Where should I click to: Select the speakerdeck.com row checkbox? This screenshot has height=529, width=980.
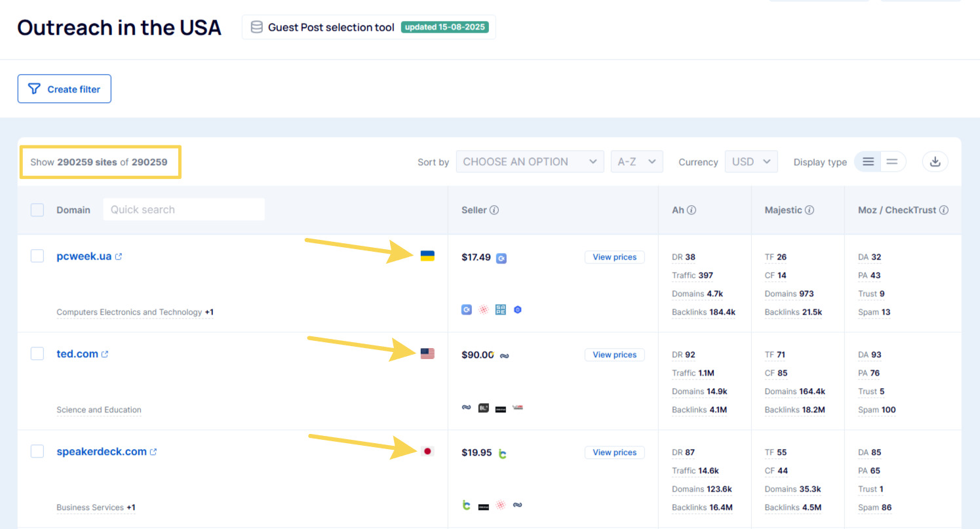[37, 451]
